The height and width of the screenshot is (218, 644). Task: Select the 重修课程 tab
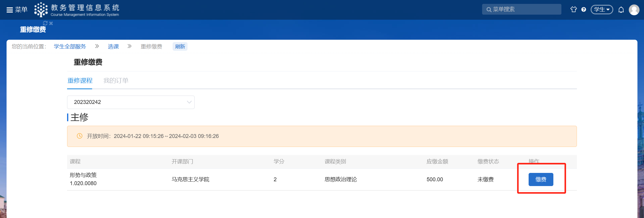pyautogui.click(x=80, y=81)
